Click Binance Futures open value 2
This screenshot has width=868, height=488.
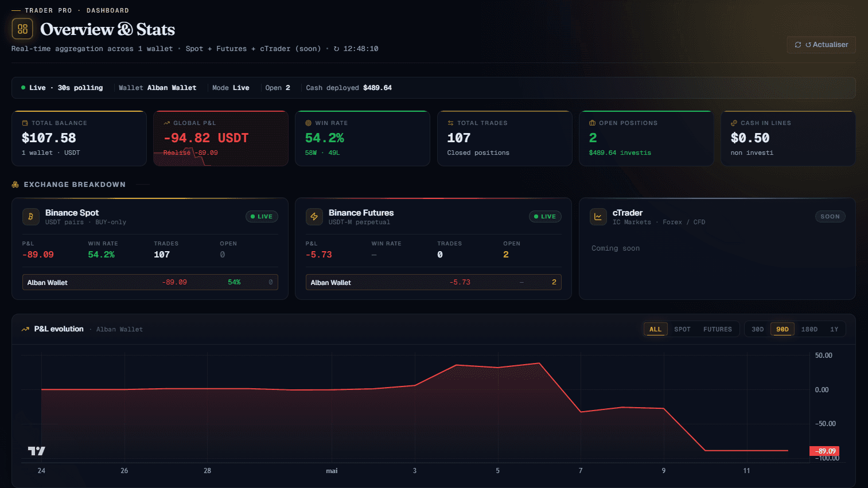pyautogui.click(x=506, y=255)
